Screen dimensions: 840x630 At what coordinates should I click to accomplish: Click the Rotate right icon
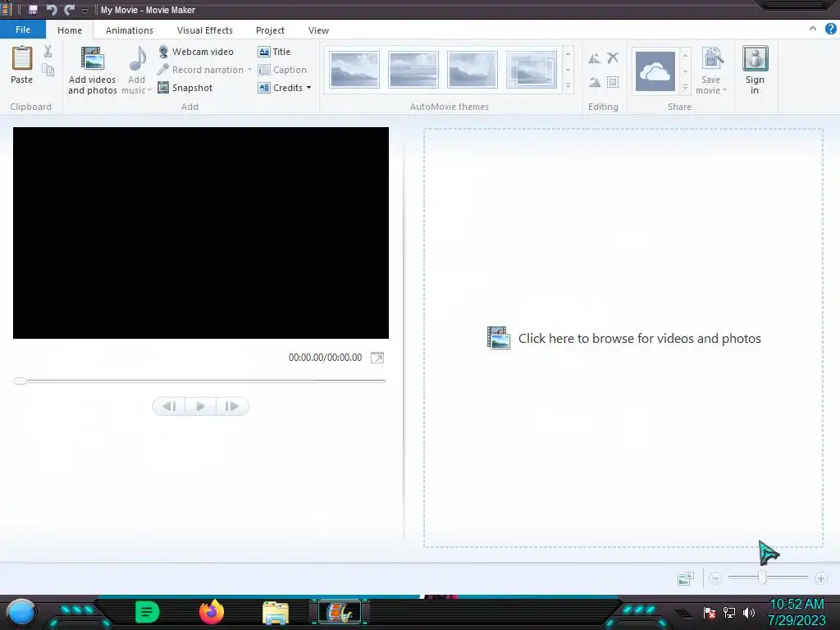[x=595, y=82]
